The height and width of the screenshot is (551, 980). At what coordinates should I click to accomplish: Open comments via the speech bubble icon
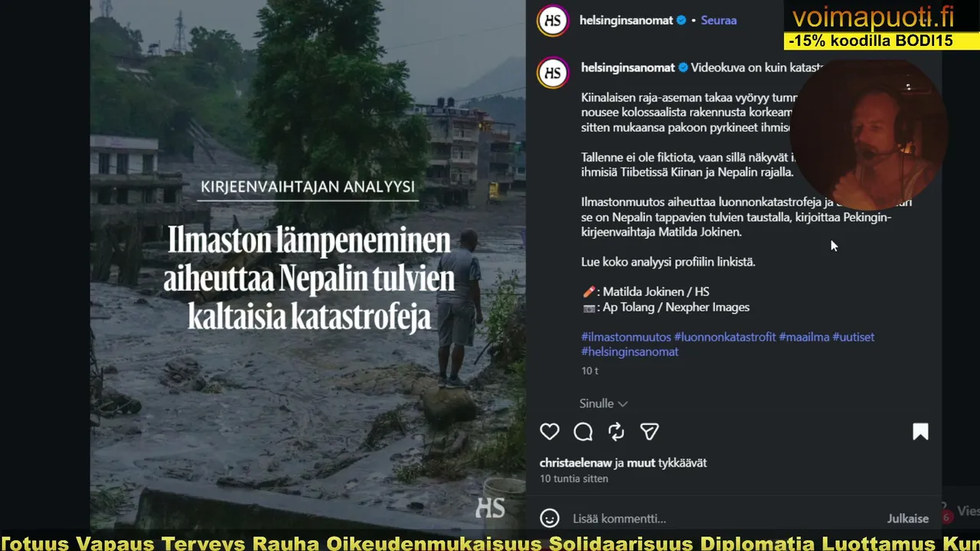(x=583, y=432)
